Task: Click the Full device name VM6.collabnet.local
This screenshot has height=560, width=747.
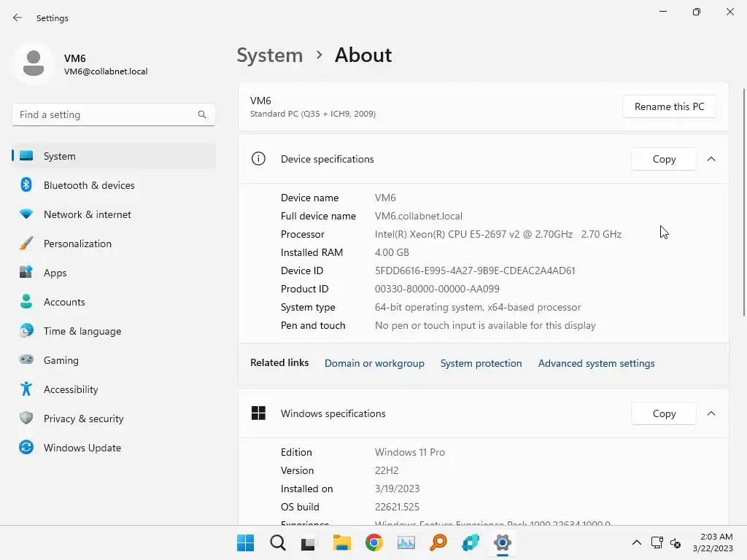Action: point(418,216)
